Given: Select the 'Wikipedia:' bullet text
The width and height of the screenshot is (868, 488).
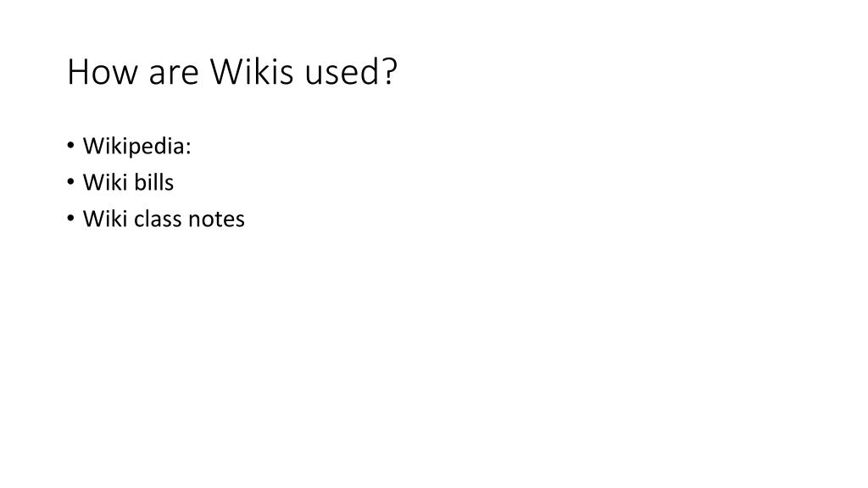Looking at the screenshot, I should [136, 146].
